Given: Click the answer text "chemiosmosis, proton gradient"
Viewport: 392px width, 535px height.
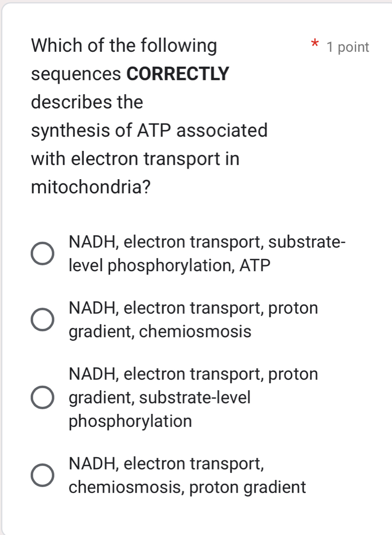Looking at the screenshot, I should click(186, 487).
